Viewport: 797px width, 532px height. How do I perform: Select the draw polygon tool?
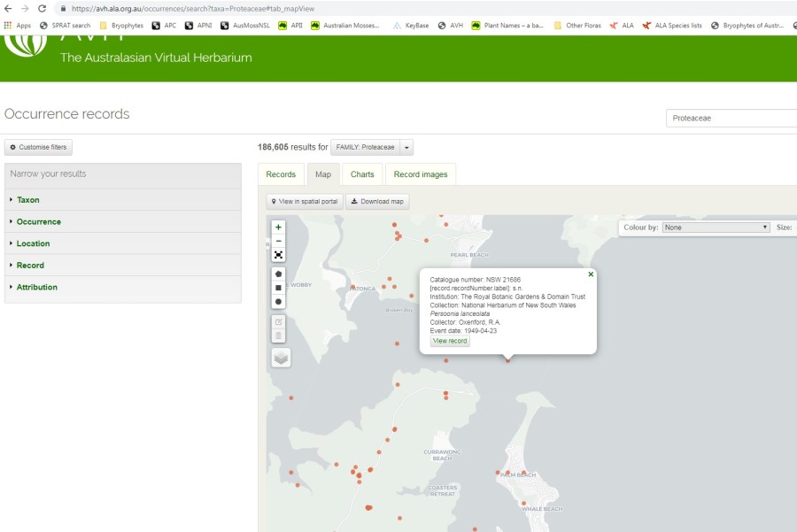click(x=279, y=274)
